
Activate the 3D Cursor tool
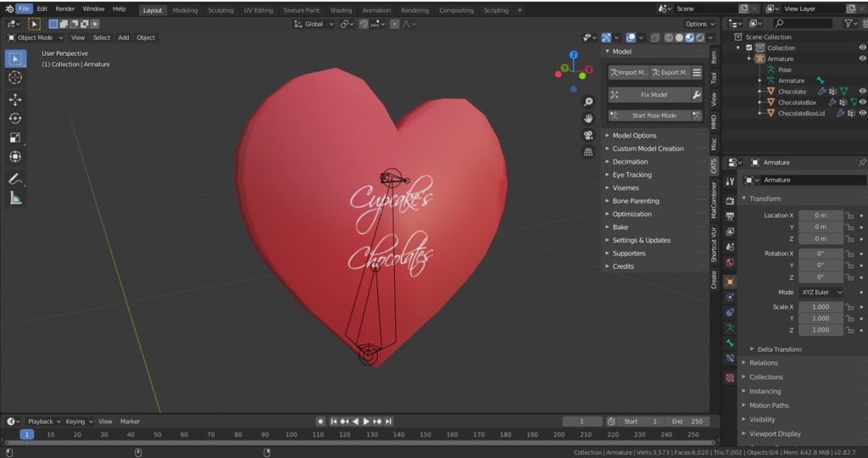coord(15,77)
